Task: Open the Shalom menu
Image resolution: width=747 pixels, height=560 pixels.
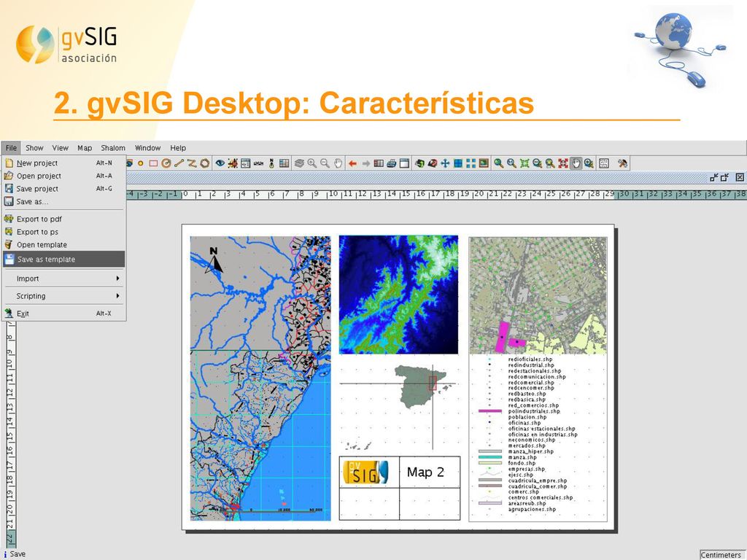Action: [113, 147]
